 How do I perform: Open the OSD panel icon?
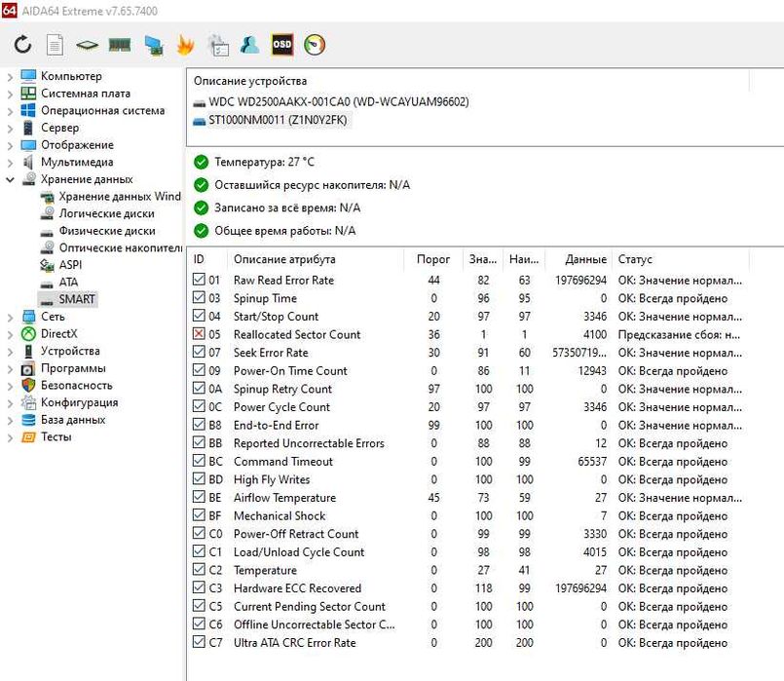click(282, 45)
